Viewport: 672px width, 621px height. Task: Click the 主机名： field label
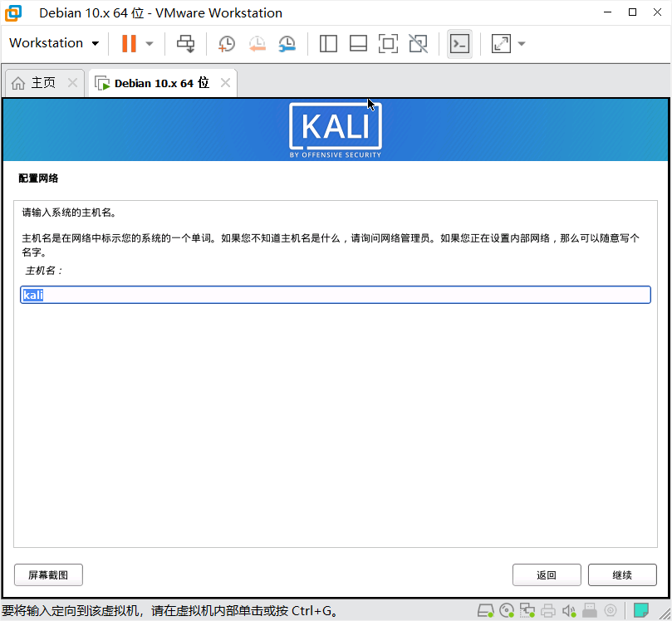pyautogui.click(x=44, y=271)
